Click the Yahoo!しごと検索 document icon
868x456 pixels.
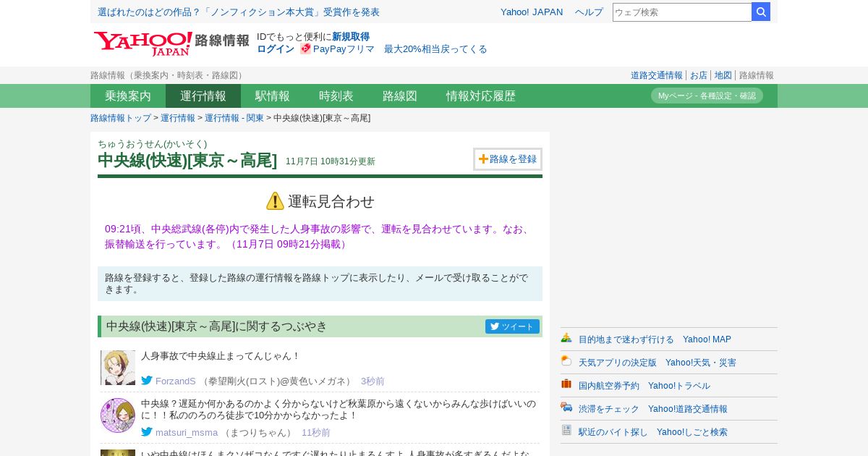pyautogui.click(x=566, y=431)
